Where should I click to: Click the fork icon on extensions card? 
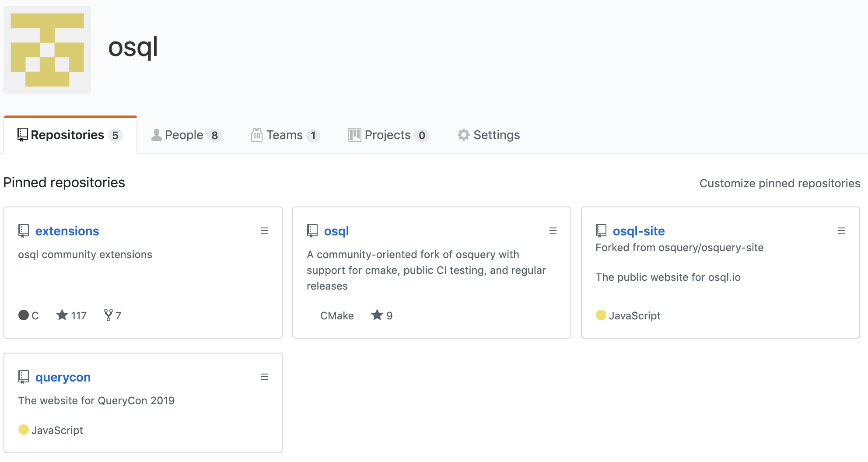click(108, 315)
